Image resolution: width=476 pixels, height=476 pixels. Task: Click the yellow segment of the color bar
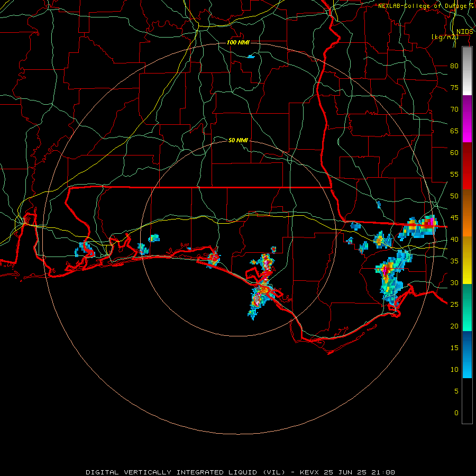pyautogui.click(x=467, y=260)
